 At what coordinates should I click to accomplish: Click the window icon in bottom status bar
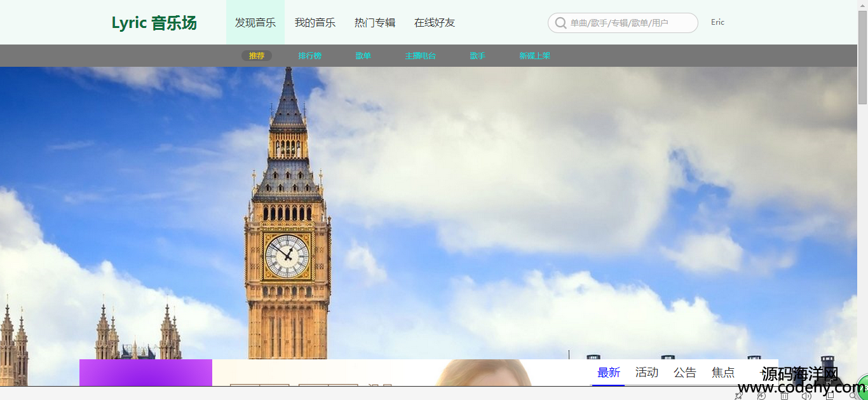coord(830,396)
